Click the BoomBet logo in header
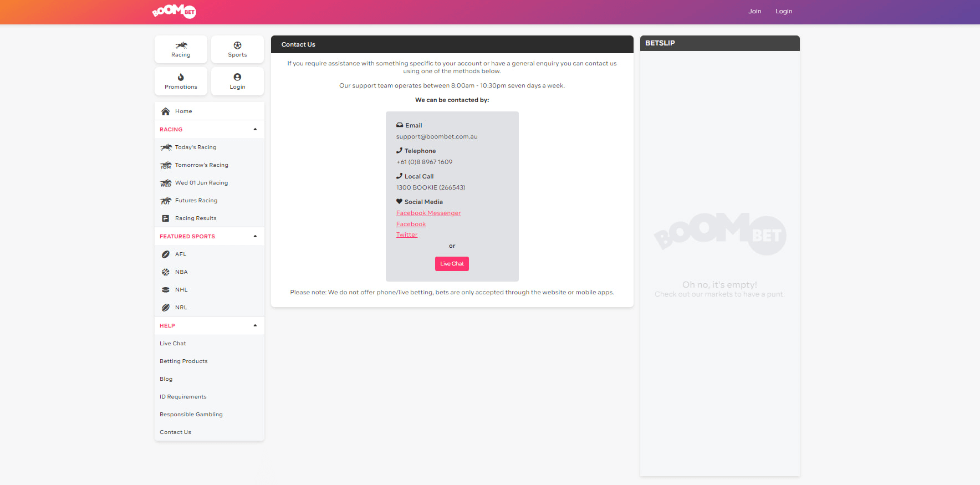 (x=174, y=11)
